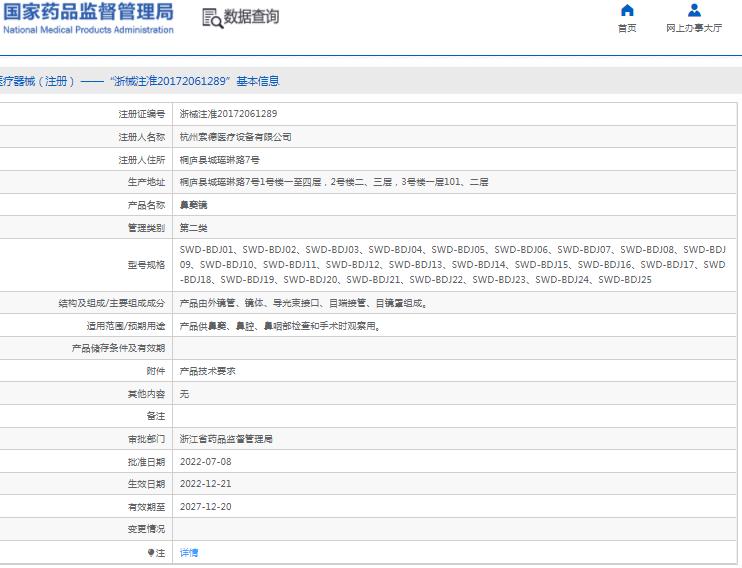The image size is (742, 568).
Task: Click the 产品储存条件及有效期 label
Action: click(118, 348)
